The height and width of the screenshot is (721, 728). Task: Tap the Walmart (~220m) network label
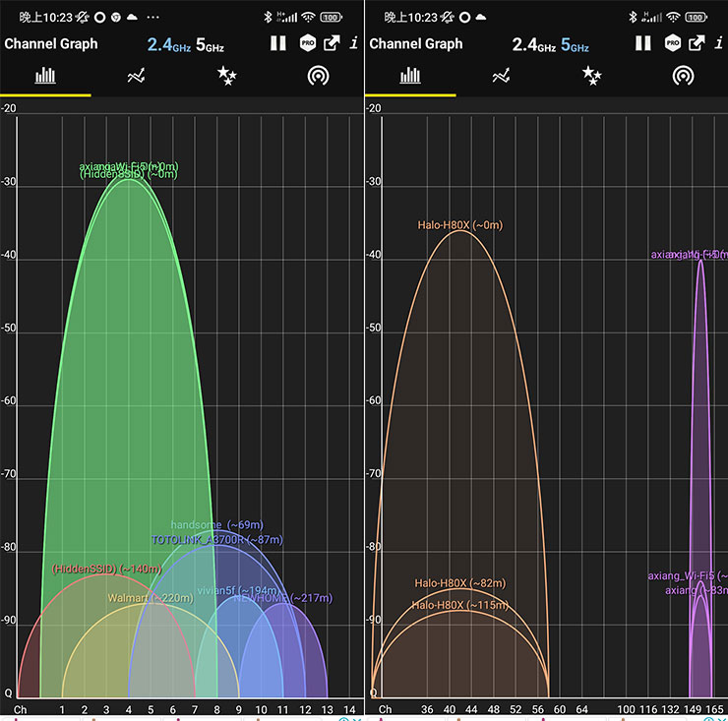(x=151, y=598)
